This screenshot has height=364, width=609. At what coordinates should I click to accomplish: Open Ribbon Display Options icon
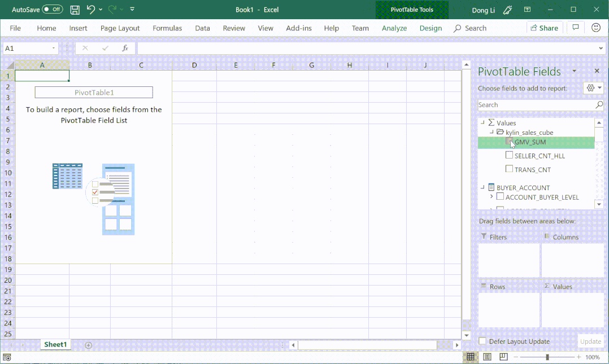(527, 10)
